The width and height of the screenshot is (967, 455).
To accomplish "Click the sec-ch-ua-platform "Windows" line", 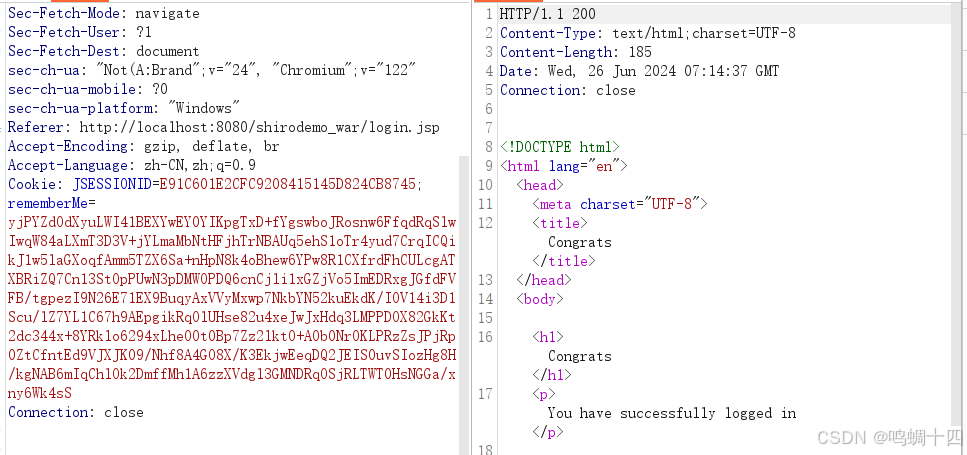I will point(124,109).
